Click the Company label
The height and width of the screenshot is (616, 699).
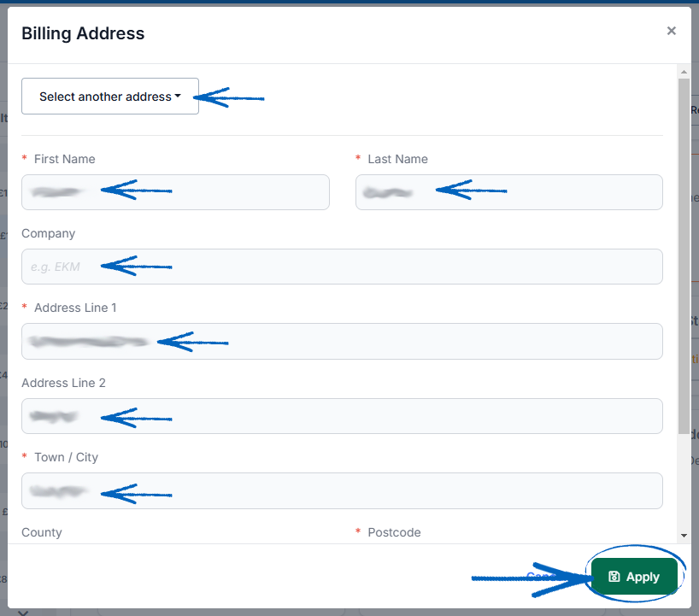[48, 233]
